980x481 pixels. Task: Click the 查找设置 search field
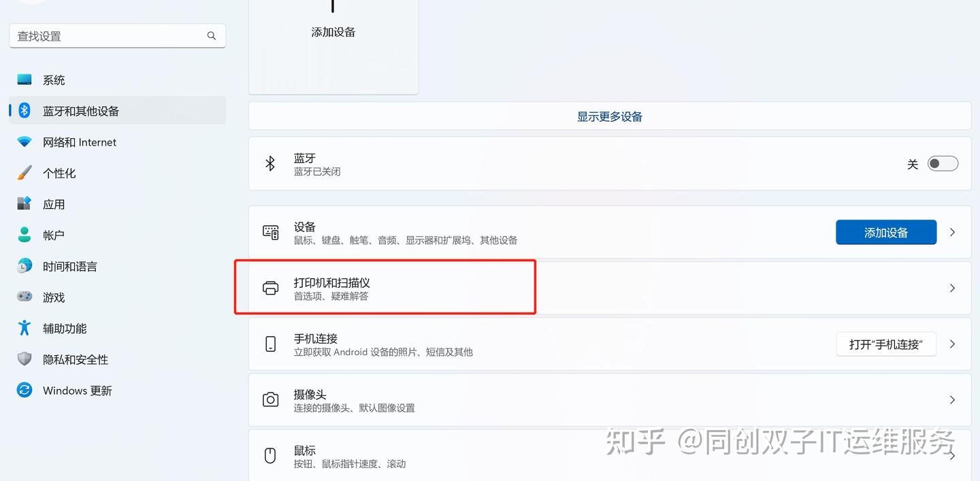(x=118, y=36)
